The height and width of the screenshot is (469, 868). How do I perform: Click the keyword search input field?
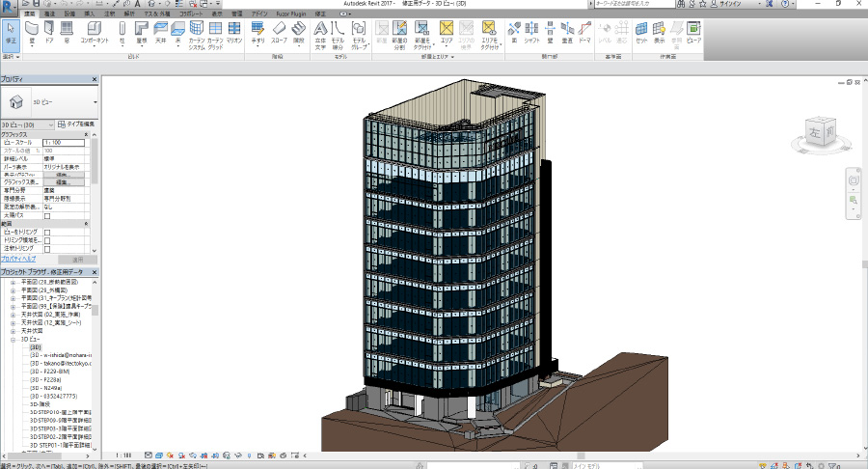click(635, 3)
